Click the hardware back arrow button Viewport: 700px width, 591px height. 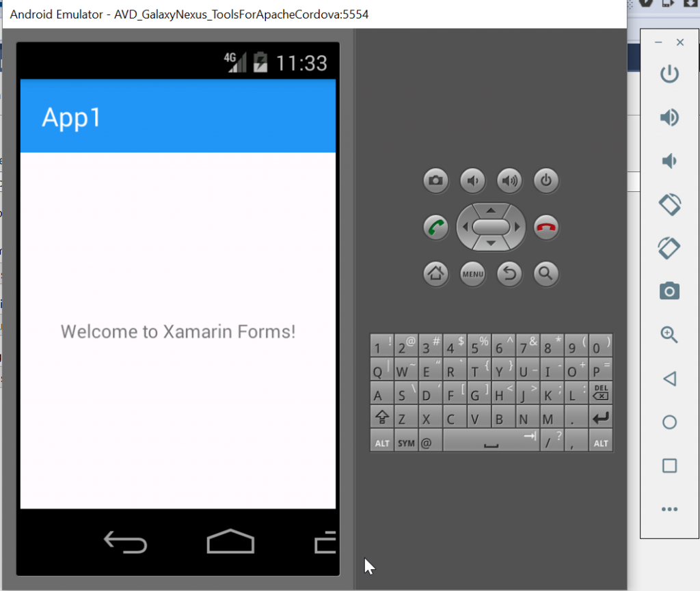(509, 273)
